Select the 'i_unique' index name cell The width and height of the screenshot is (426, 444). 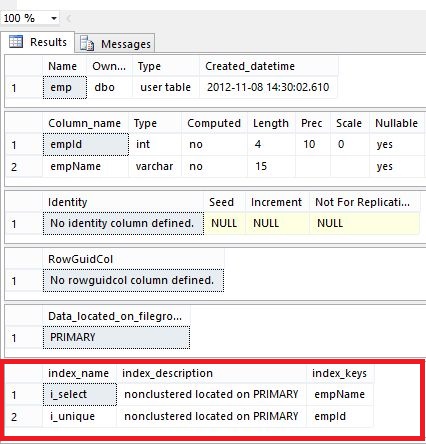pyautogui.click(x=80, y=416)
